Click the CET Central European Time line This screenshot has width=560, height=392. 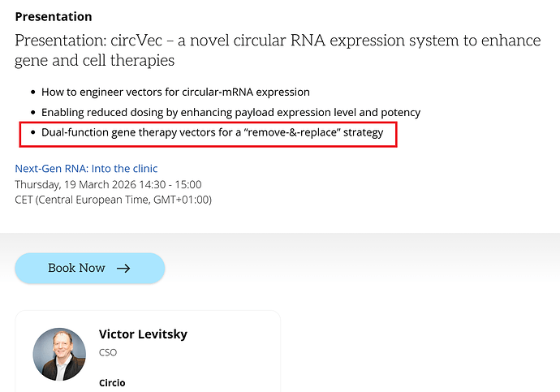(x=113, y=200)
